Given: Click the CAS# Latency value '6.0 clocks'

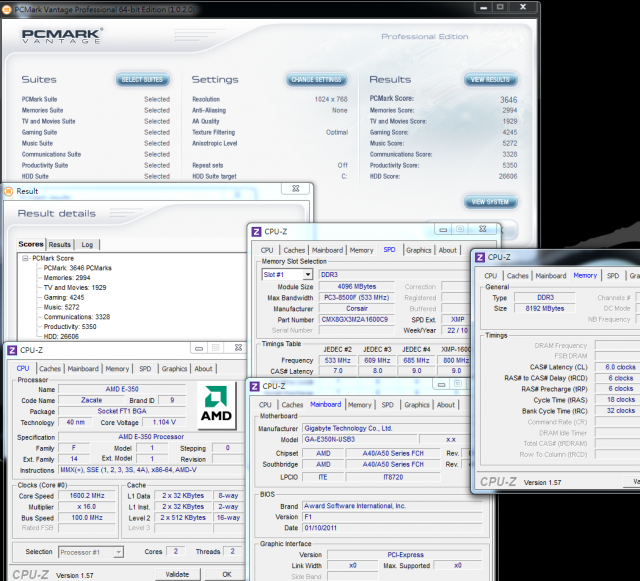Looking at the screenshot, I should 620,367.
